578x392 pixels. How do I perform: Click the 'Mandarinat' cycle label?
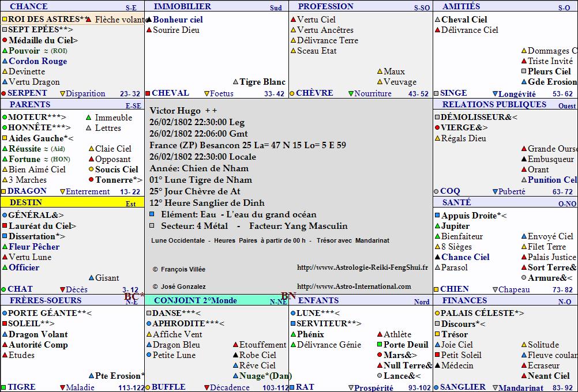click(x=521, y=388)
